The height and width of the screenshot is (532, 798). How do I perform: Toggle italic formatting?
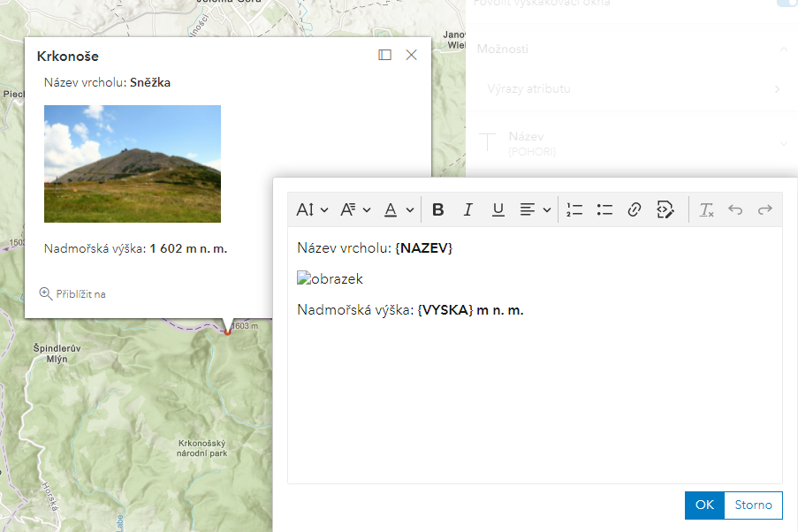467,209
